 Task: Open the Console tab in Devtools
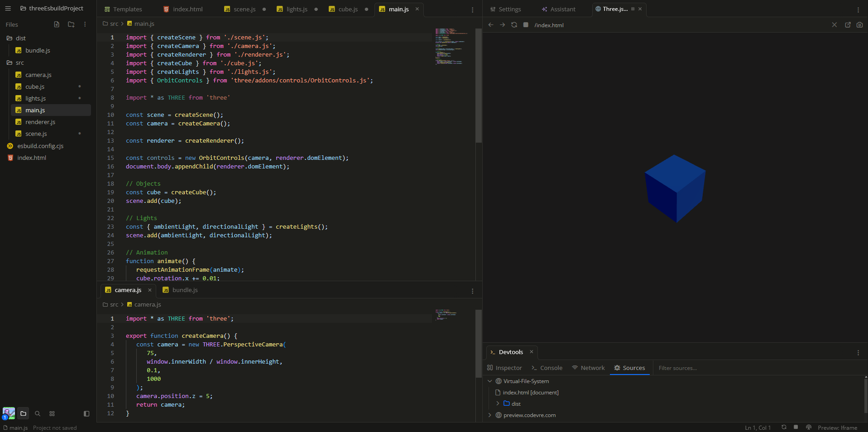pos(547,368)
